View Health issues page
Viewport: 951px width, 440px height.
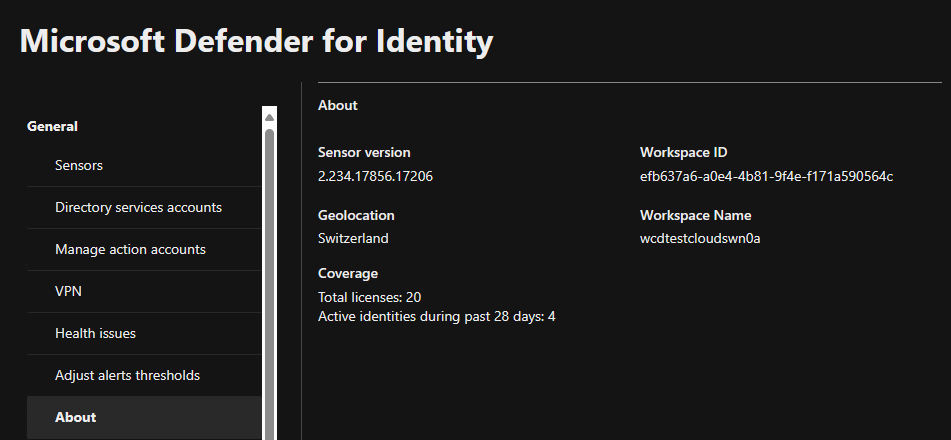coord(144,333)
